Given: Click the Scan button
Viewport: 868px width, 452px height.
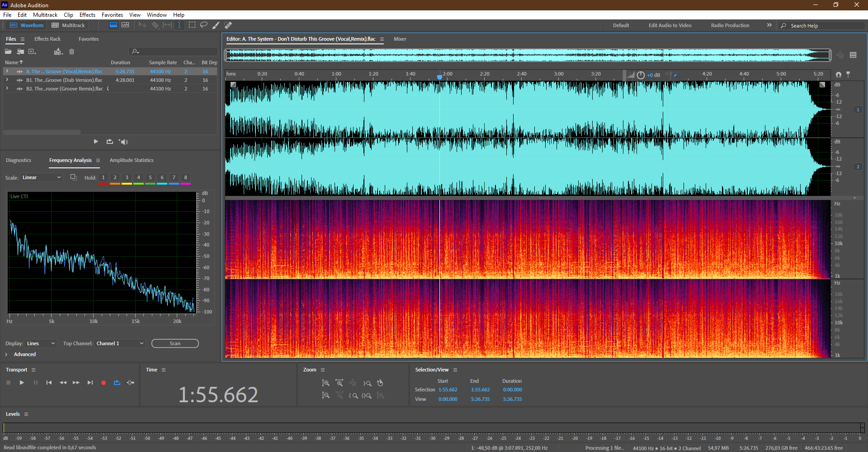Looking at the screenshot, I should point(175,343).
